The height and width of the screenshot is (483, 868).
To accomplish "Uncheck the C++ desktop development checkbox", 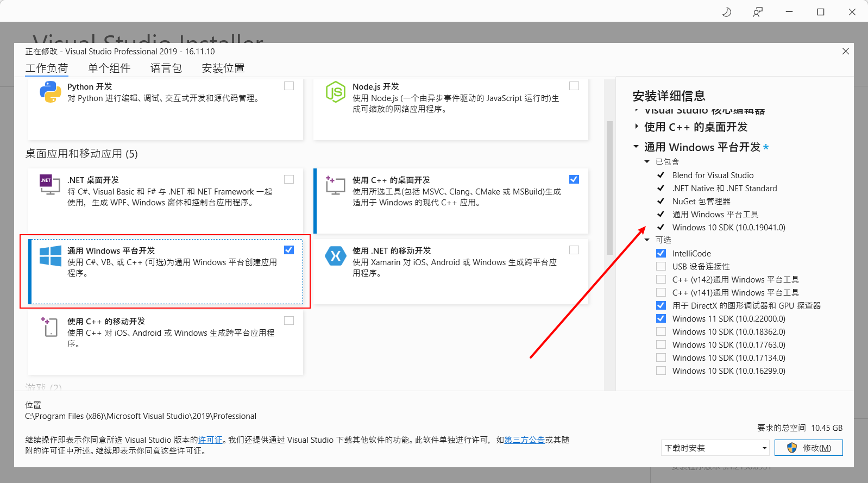I will pyautogui.click(x=574, y=179).
